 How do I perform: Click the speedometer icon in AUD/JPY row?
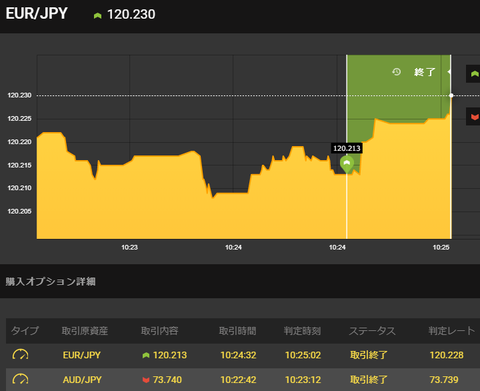tap(20, 379)
